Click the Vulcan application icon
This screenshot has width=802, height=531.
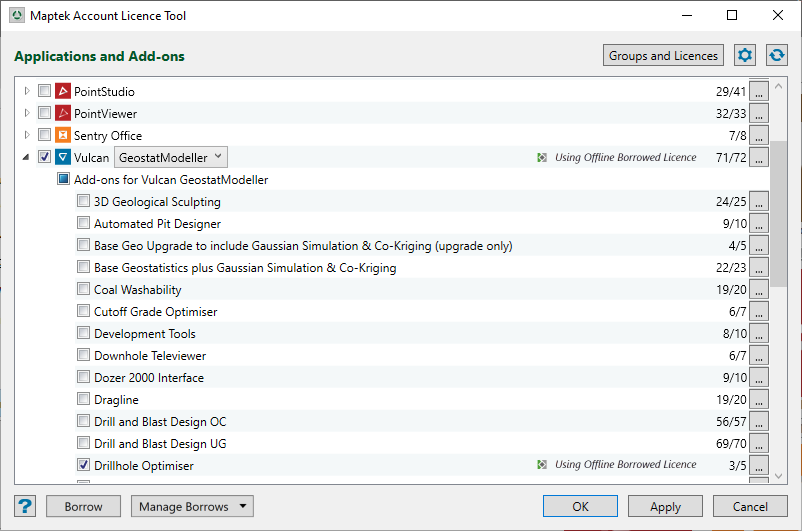click(x=63, y=158)
